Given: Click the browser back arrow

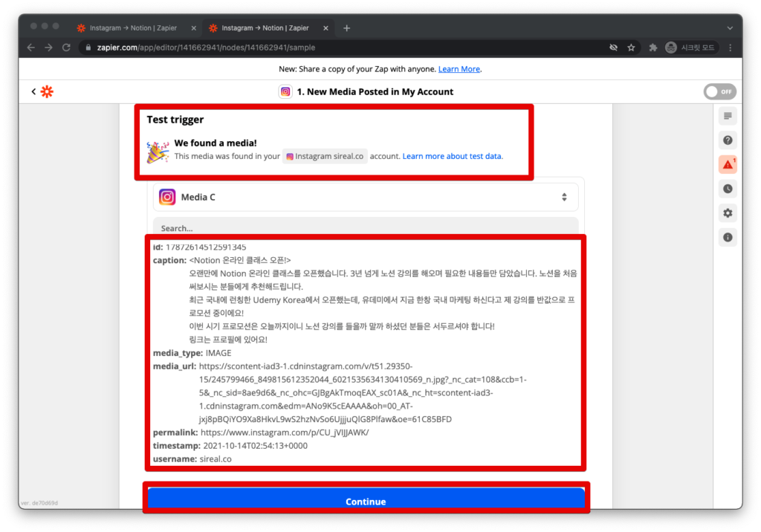Looking at the screenshot, I should click(x=31, y=48).
